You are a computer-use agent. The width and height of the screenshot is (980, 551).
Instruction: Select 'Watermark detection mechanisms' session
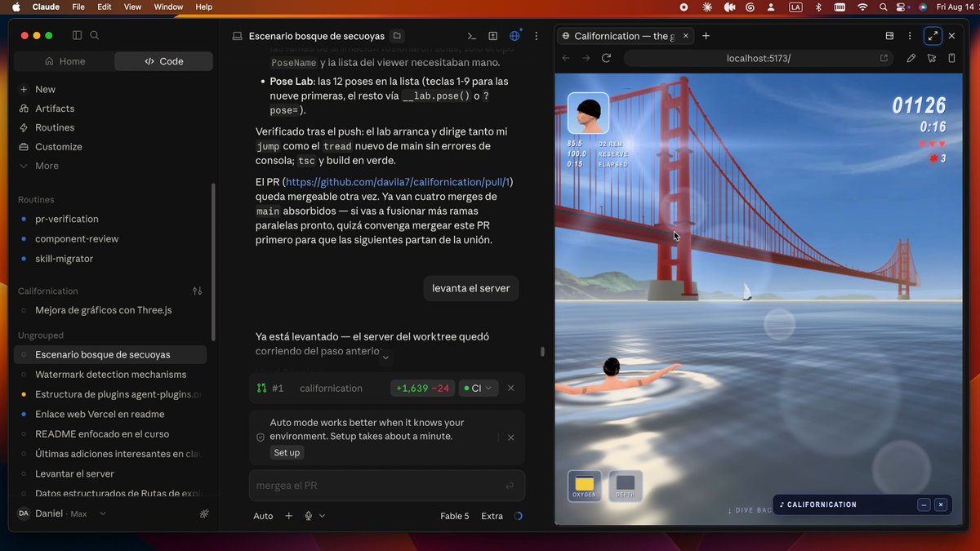[110, 375]
